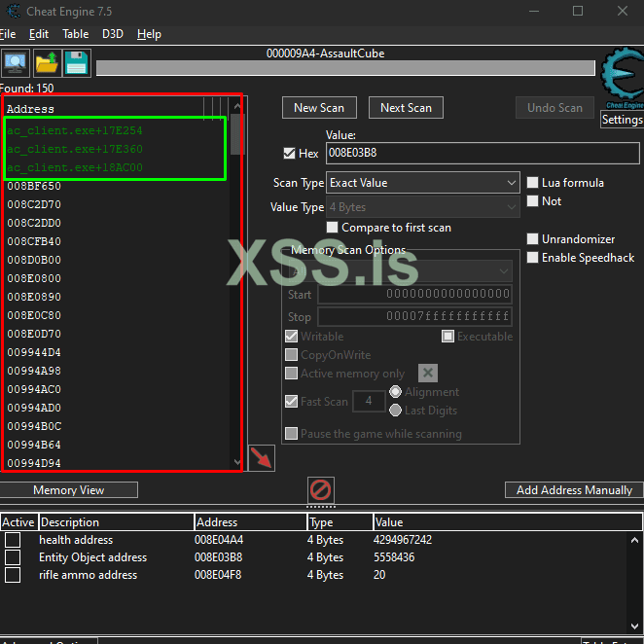Click the Fast Scan alignment value field
The width and height of the screenshot is (644, 644).
[369, 401]
